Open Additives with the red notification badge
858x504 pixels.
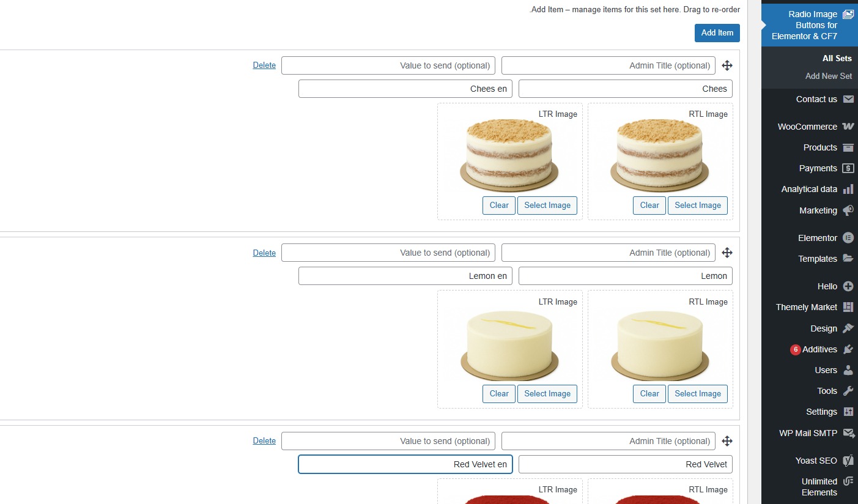click(x=821, y=349)
